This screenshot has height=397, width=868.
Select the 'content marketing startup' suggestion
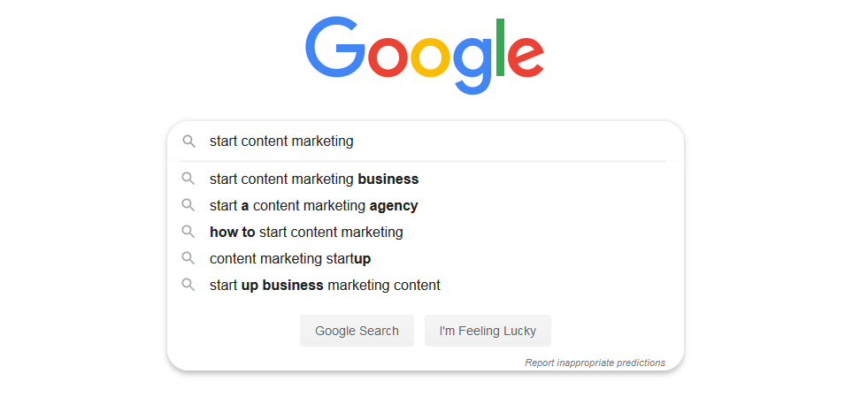point(425,259)
